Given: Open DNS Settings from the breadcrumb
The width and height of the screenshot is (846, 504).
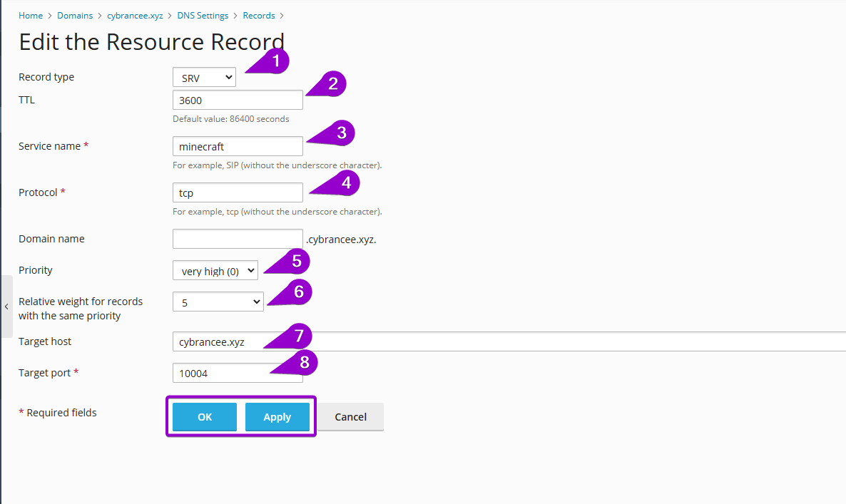Looking at the screenshot, I should [x=203, y=15].
